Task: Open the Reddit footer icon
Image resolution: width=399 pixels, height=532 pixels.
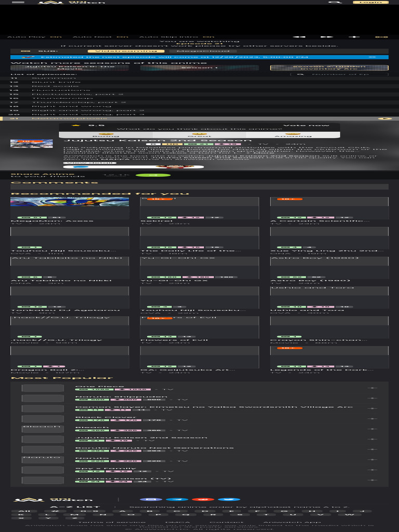Action: 203,499
